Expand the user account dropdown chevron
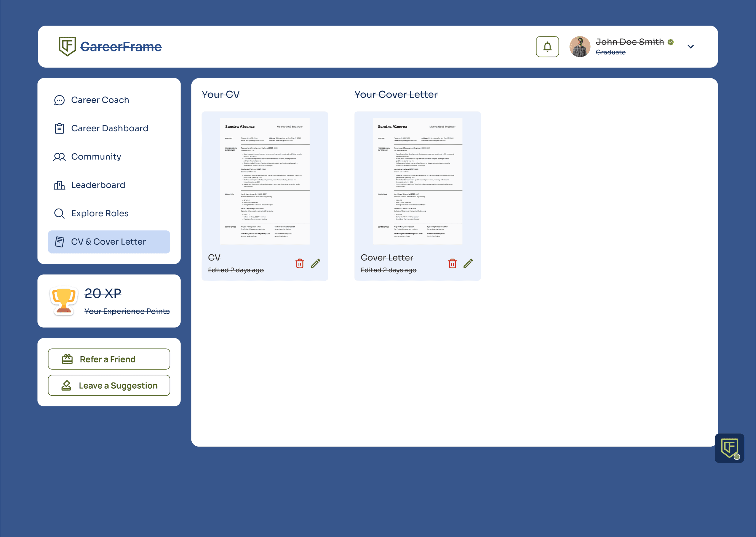 (x=690, y=47)
